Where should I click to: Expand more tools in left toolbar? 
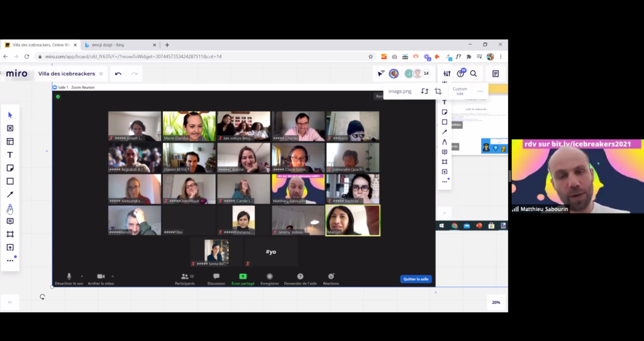point(10,261)
